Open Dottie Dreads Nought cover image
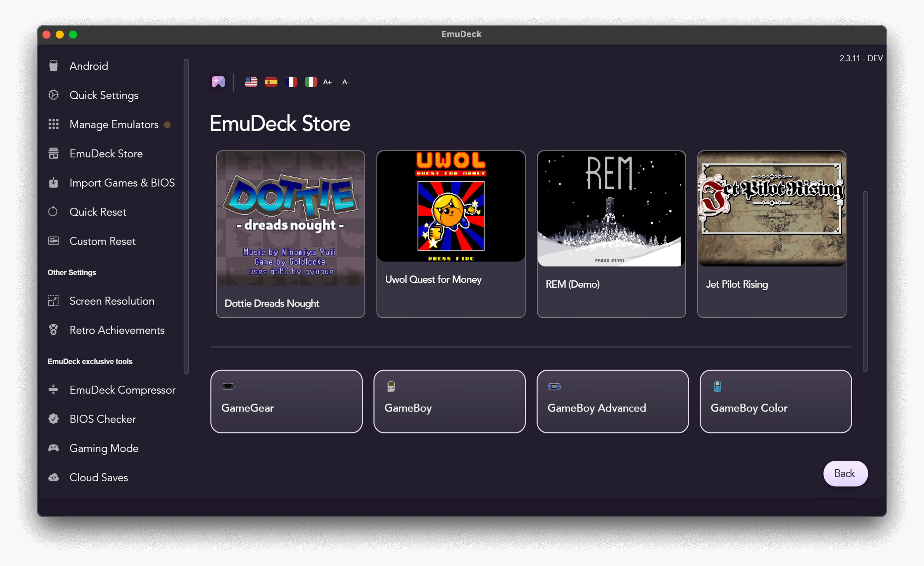Screen dimensions: 924x566 (x=291, y=219)
